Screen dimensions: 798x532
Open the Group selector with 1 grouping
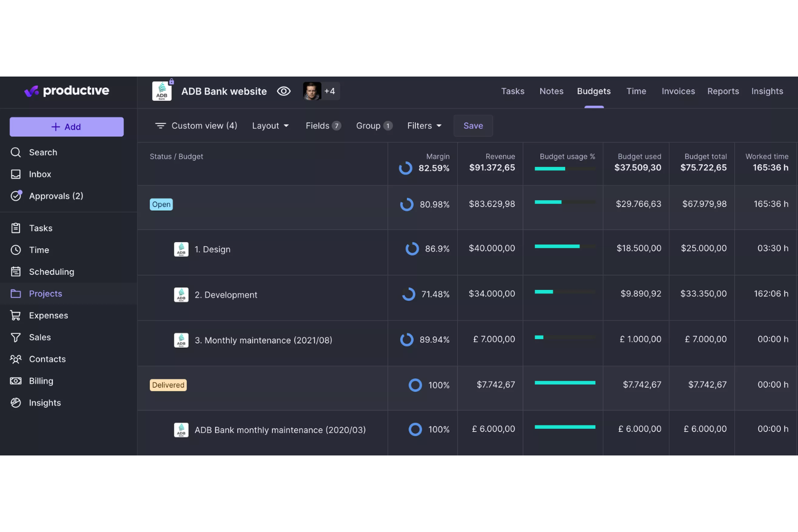(x=374, y=126)
